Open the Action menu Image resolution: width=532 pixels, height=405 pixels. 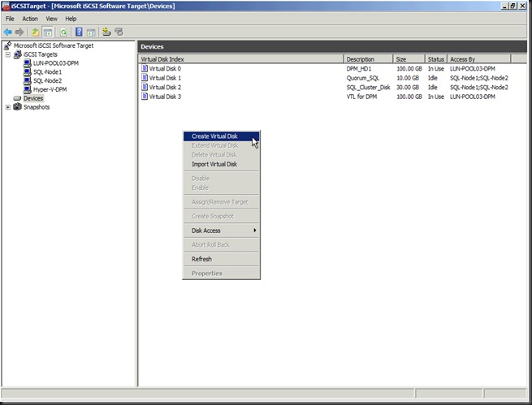(30, 19)
